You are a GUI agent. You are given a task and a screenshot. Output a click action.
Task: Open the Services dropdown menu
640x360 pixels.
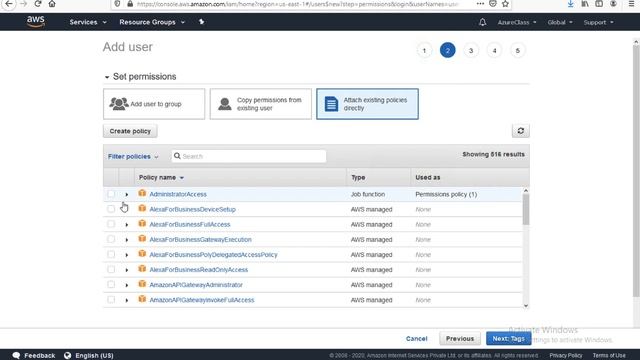coord(88,22)
